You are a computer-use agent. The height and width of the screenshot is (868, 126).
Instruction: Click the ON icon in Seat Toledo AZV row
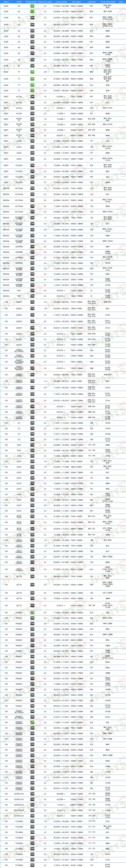(x=32, y=177)
